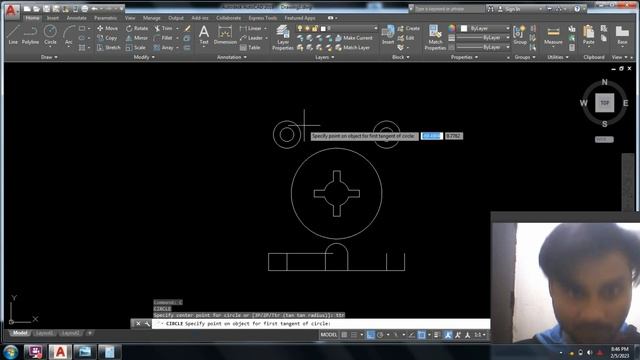The image size is (640, 360).
Task: Insert a Table
Action: tap(250, 48)
